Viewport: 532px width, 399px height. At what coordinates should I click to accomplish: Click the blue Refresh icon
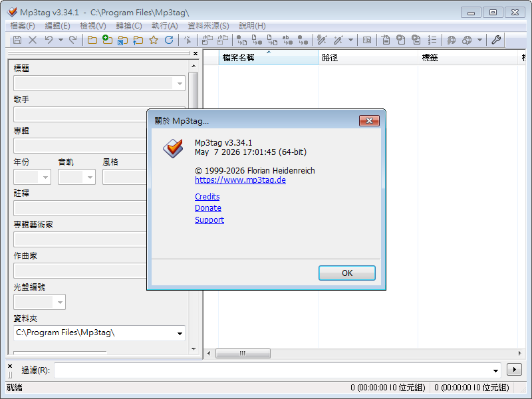pyautogui.click(x=169, y=40)
